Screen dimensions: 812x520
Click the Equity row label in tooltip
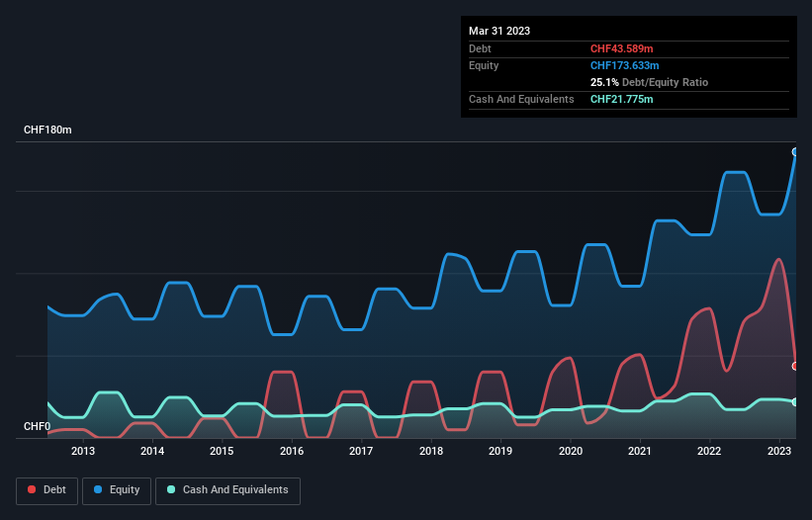coord(484,65)
